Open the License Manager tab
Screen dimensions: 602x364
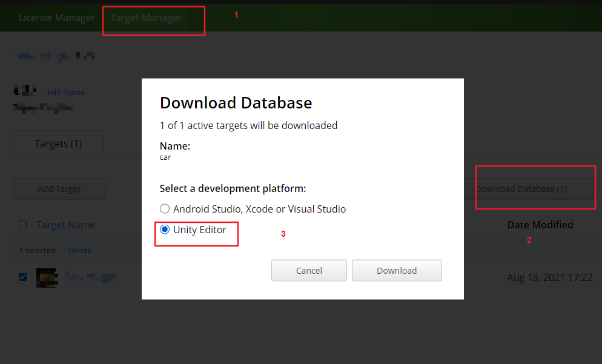coord(56,18)
